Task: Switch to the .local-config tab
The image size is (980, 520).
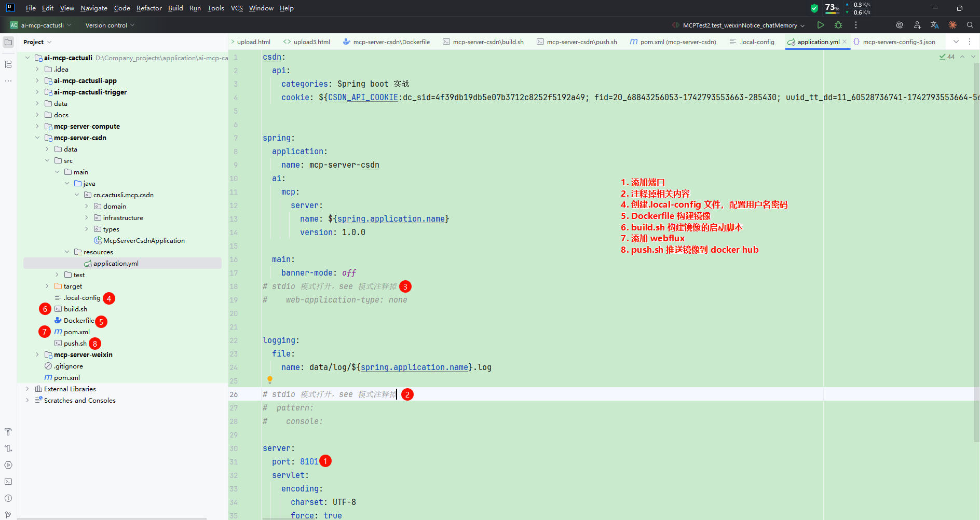Action: point(752,42)
